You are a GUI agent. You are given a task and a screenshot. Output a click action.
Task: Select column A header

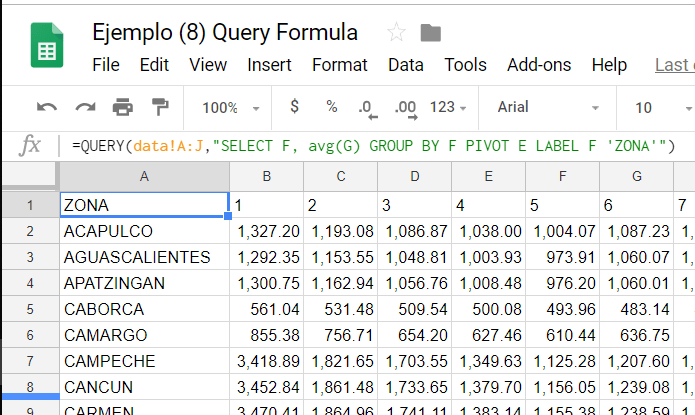click(144, 176)
